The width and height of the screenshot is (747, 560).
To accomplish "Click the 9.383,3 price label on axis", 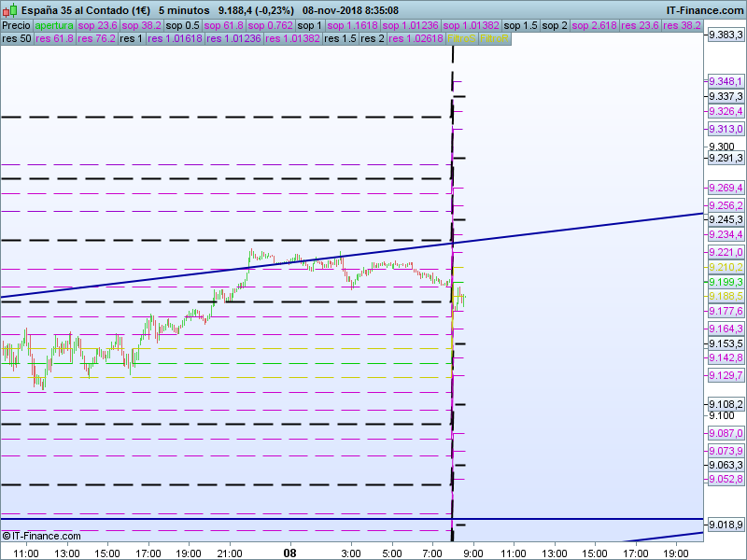I will click(x=725, y=35).
